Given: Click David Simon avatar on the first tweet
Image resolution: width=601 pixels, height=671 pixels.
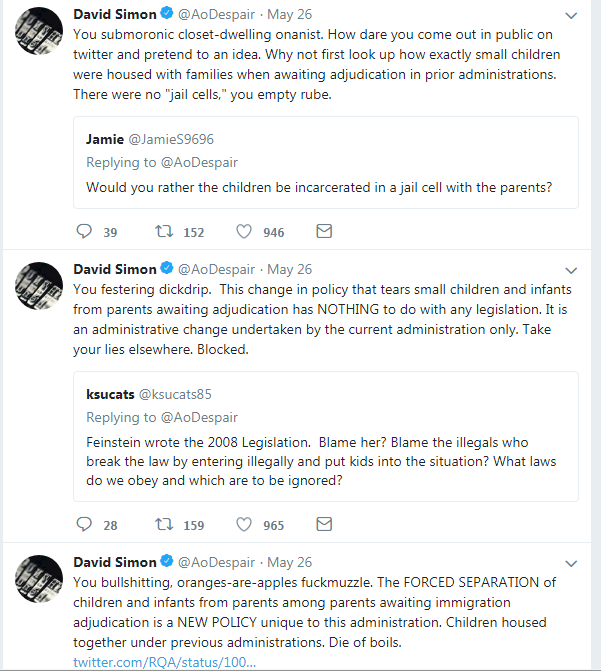Looking at the screenshot, I should click(39, 31).
